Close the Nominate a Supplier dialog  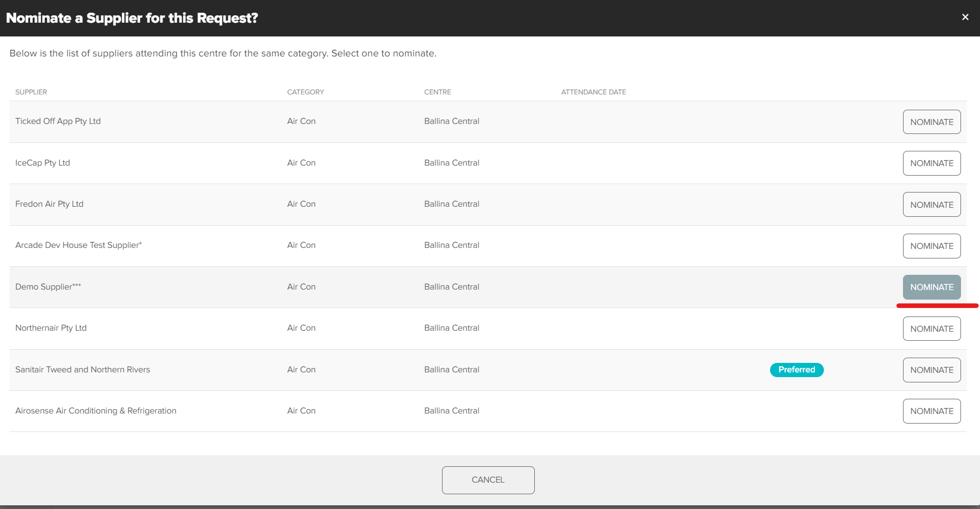(965, 17)
